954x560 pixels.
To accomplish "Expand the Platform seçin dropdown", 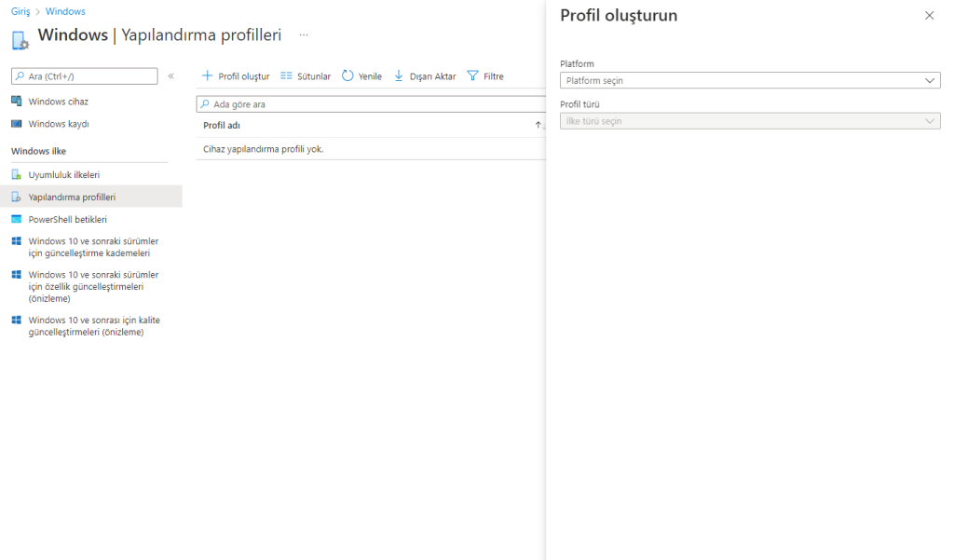I will (749, 81).
